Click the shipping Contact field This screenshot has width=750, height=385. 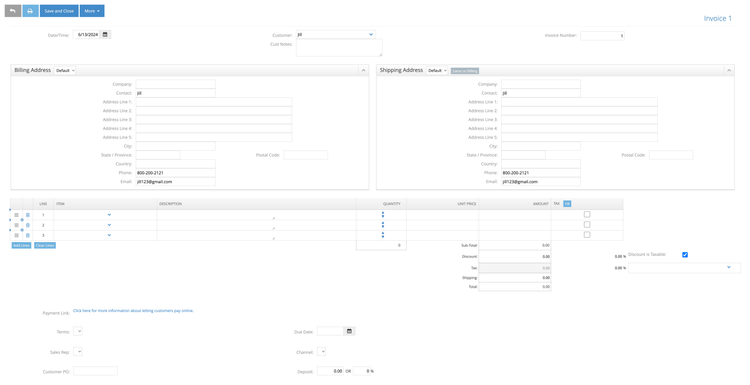541,93
